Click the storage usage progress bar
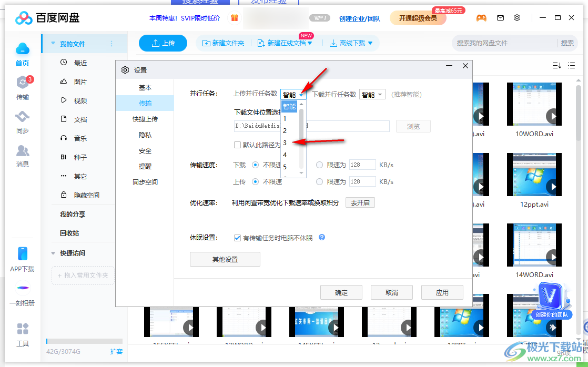This screenshot has width=588, height=367. (84, 341)
